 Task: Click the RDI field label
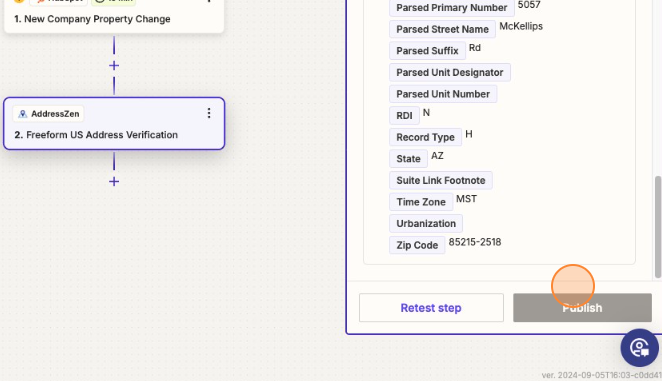pyautogui.click(x=404, y=116)
